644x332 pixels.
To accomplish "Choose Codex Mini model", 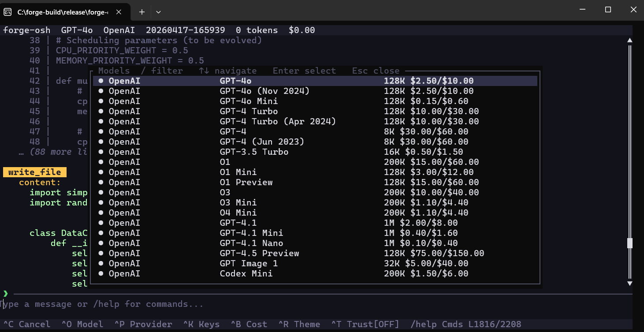I will tap(315, 274).
